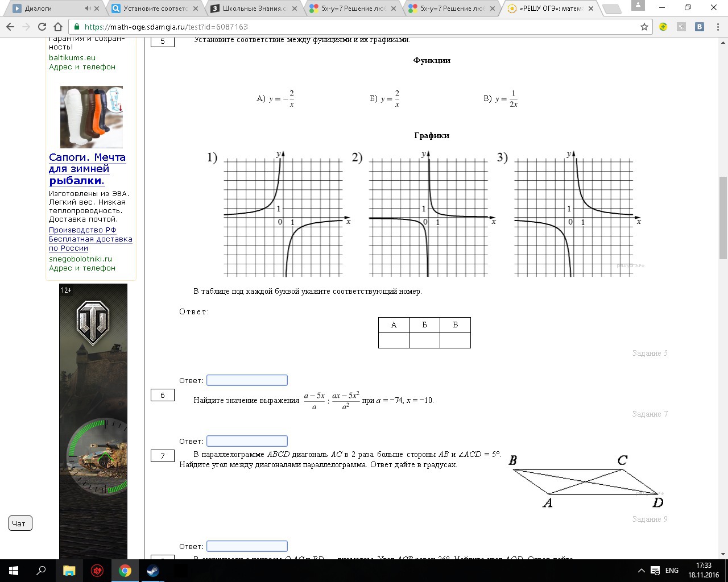The image size is (728, 582).
Task: Bookmark this page with the star icon
Action: [x=644, y=27]
